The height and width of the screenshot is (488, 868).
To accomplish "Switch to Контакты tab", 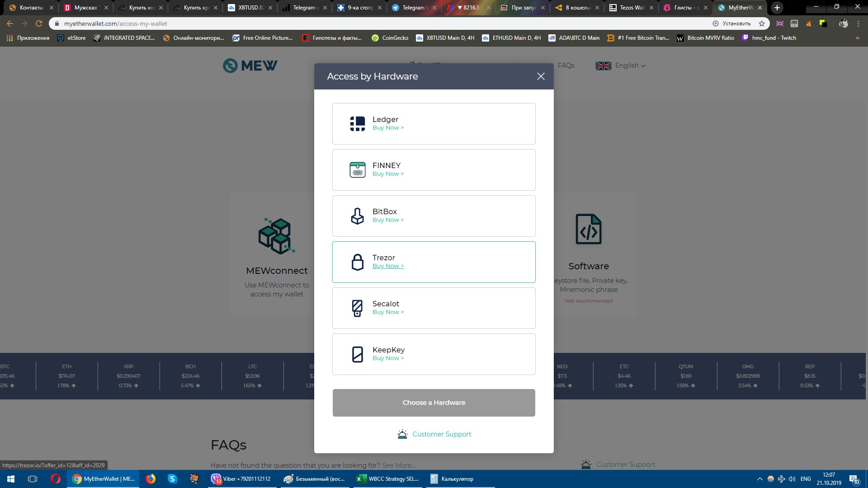I will [x=31, y=8].
